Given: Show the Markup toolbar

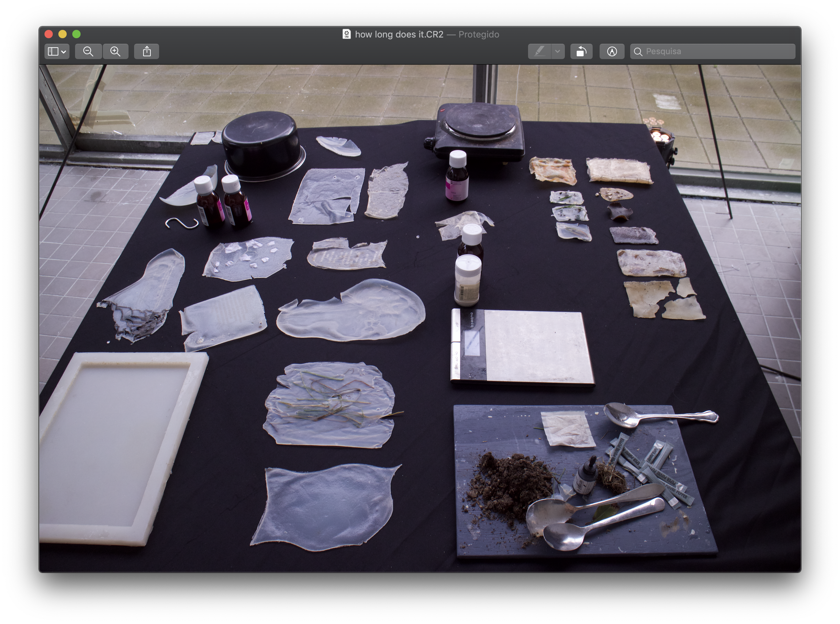Looking at the screenshot, I should coord(612,51).
